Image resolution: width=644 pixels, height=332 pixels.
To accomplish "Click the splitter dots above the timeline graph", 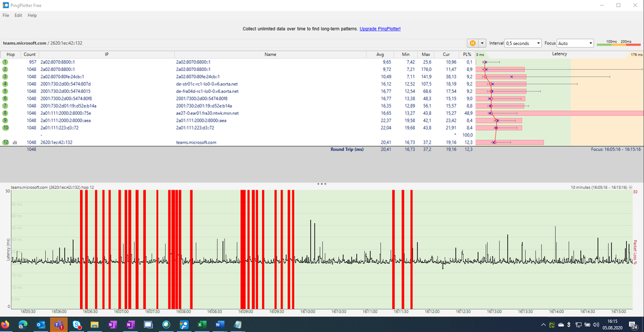I will [321, 184].
